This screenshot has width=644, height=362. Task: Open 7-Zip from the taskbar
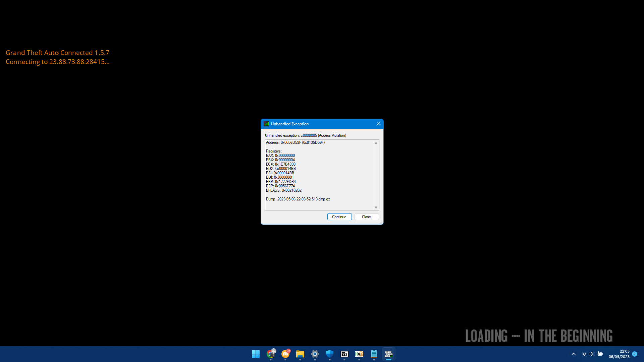click(344, 354)
